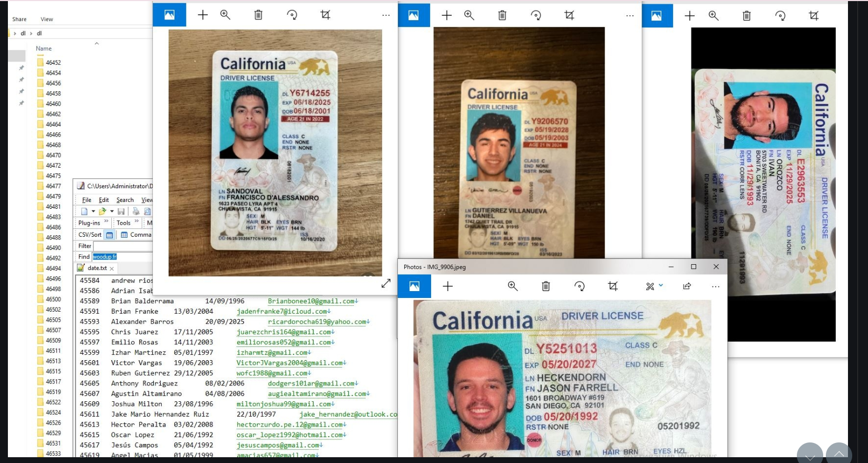Open the Share tab in File Explorer
Viewport: 868px width, 463px height.
[x=19, y=19]
